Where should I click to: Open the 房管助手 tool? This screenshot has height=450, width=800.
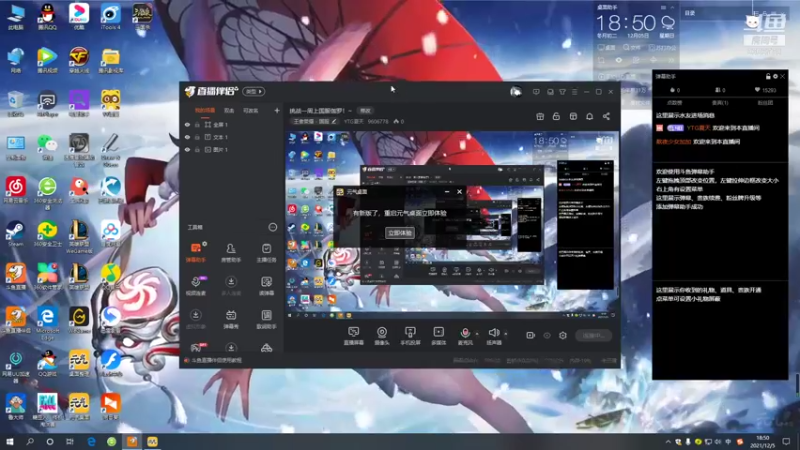click(x=231, y=252)
